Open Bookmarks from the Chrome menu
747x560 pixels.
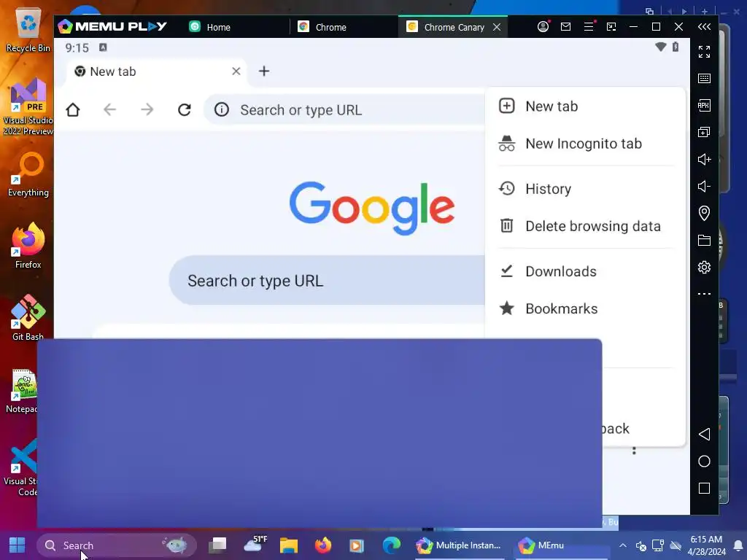[586, 308]
